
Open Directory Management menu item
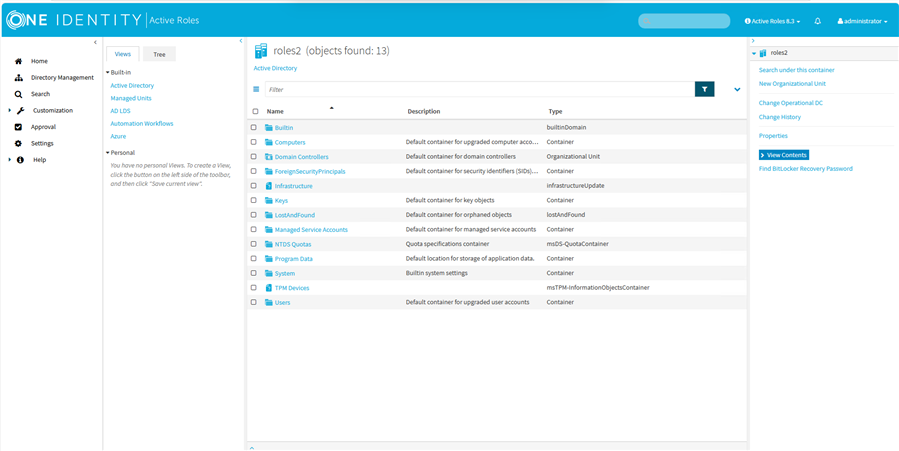[x=62, y=77]
